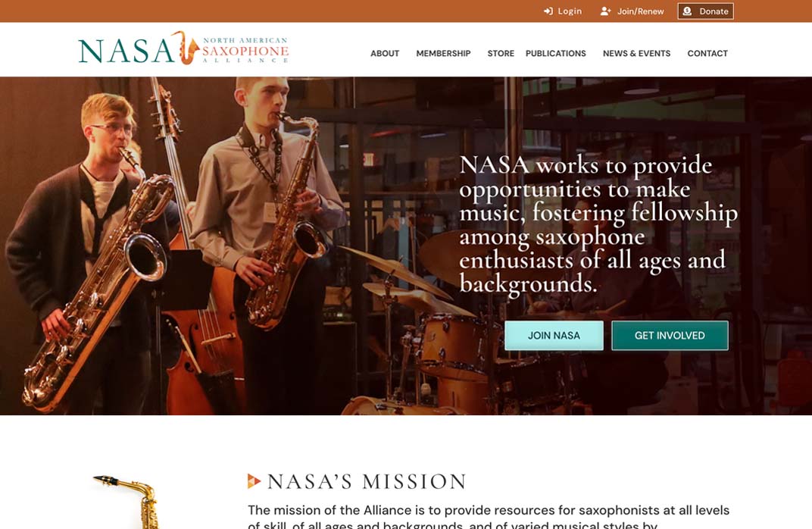Click the golden saxophone image
Image resolution: width=812 pixels, height=529 pixels.
click(127, 502)
